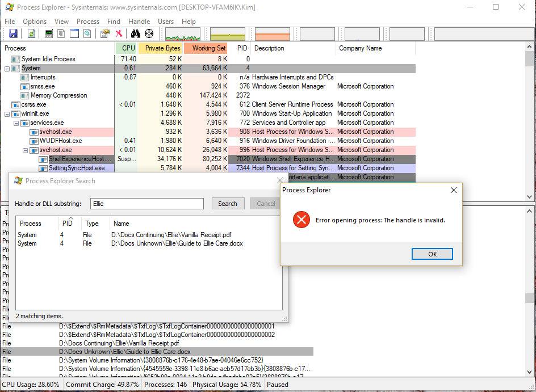Select the Memory Compression row

208,95
